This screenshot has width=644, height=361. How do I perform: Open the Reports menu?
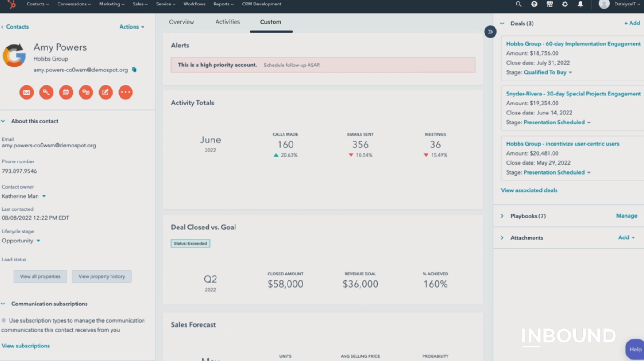223,4
